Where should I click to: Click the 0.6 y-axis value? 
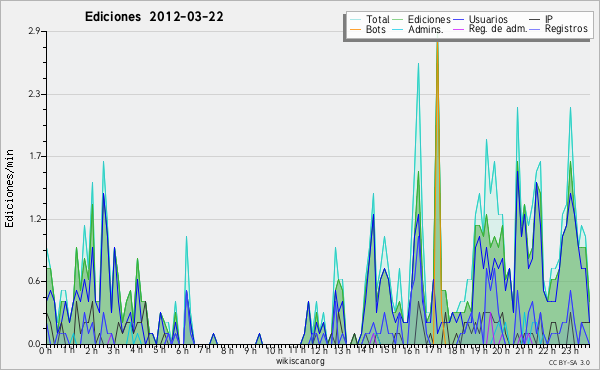(34, 281)
